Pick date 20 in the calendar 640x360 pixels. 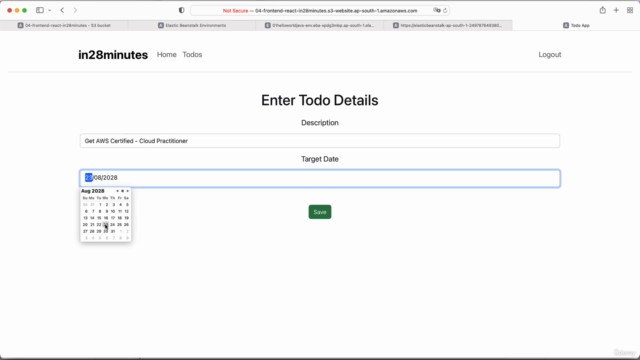[x=85, y=224]
